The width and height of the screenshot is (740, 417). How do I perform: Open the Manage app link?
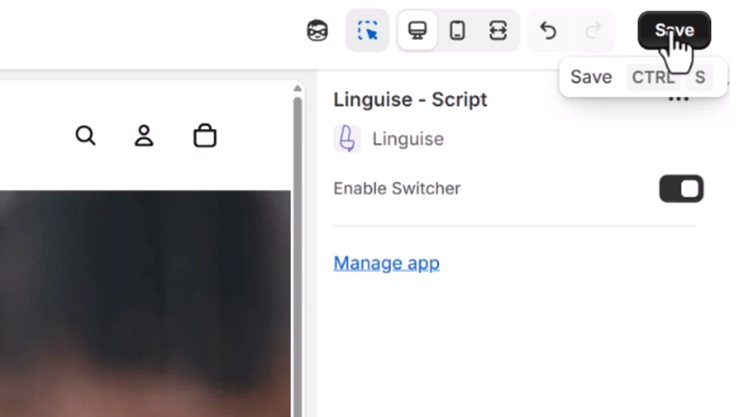[386, 263]
